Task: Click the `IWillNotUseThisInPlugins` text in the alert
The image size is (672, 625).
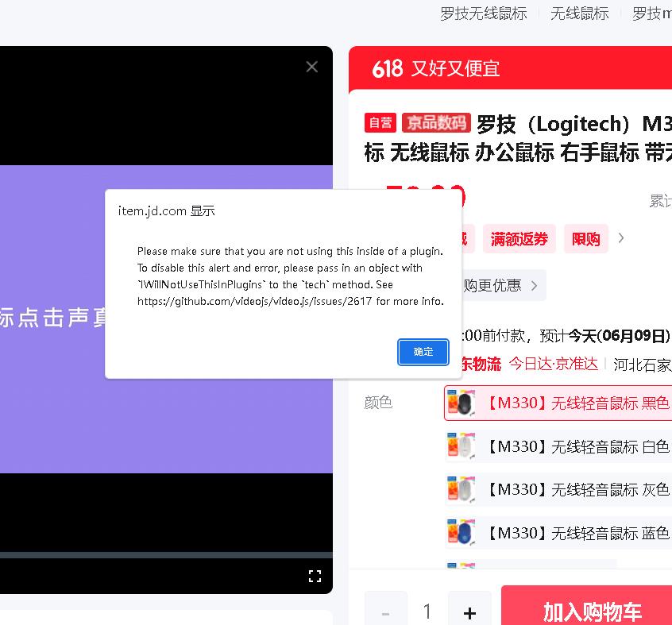Action: 202,284
